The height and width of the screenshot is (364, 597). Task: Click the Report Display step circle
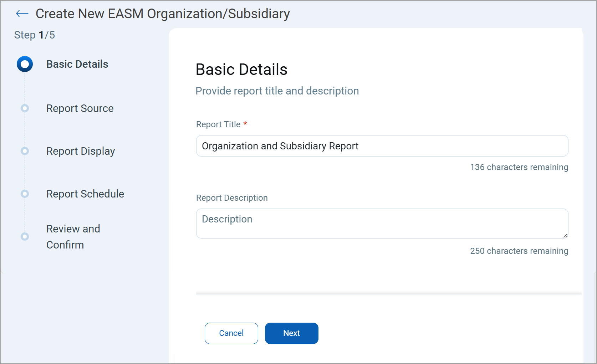(25, 151)
